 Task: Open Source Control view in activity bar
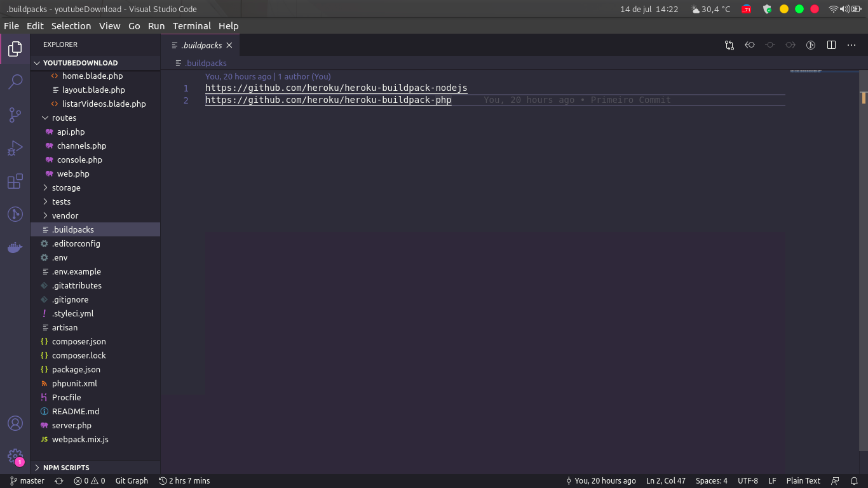(15, 115)
